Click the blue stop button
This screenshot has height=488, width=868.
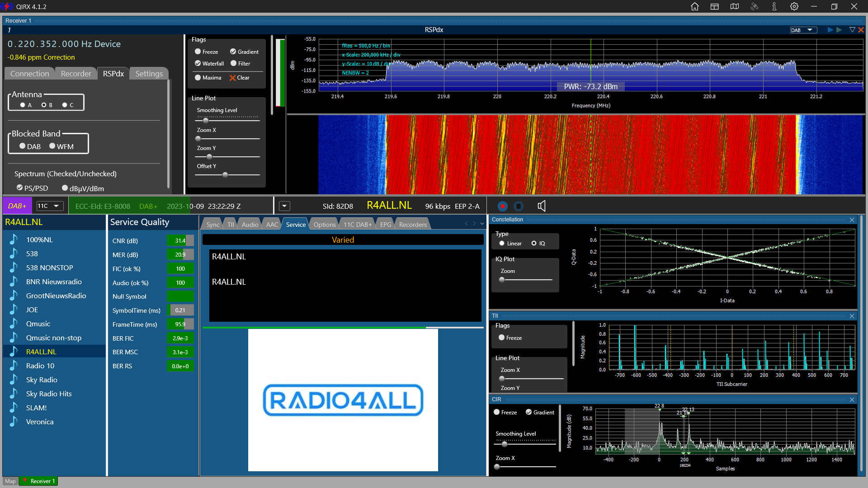pyautogui.click(x=519, y=206)
